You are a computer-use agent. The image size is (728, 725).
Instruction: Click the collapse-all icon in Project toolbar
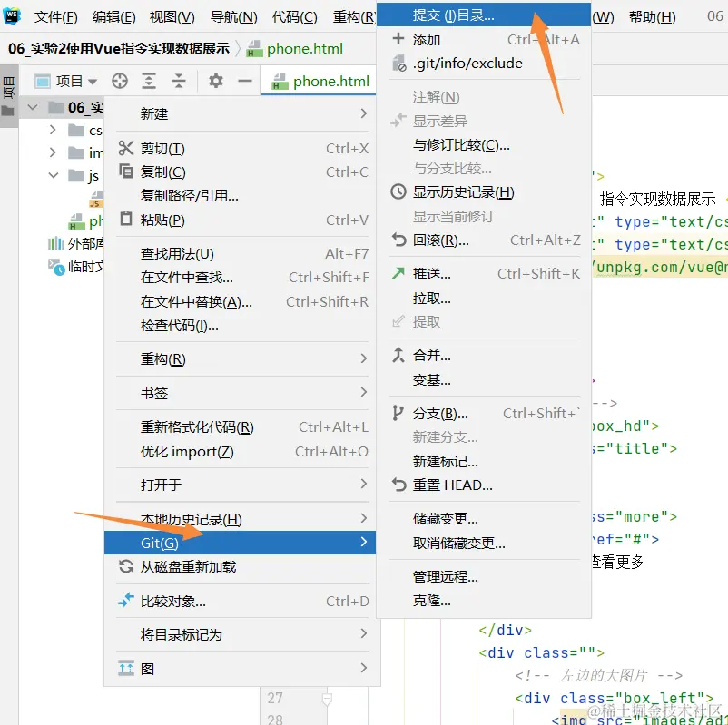(x=179, y=82)
